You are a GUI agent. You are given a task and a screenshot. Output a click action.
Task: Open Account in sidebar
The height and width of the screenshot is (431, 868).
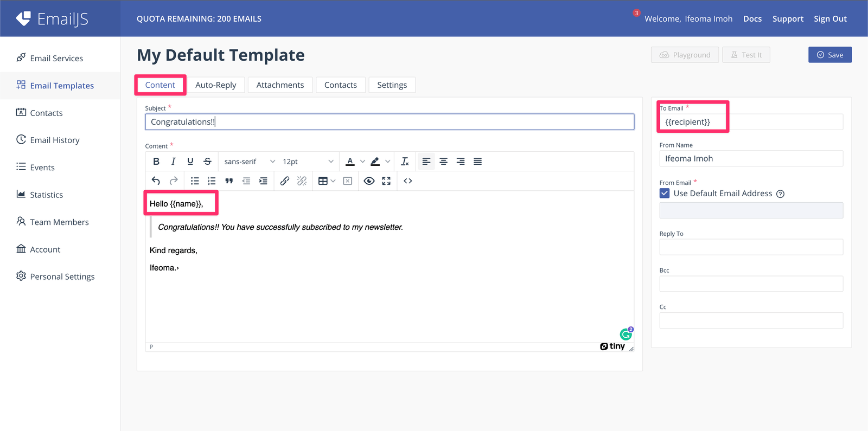[x=60, y=249]
